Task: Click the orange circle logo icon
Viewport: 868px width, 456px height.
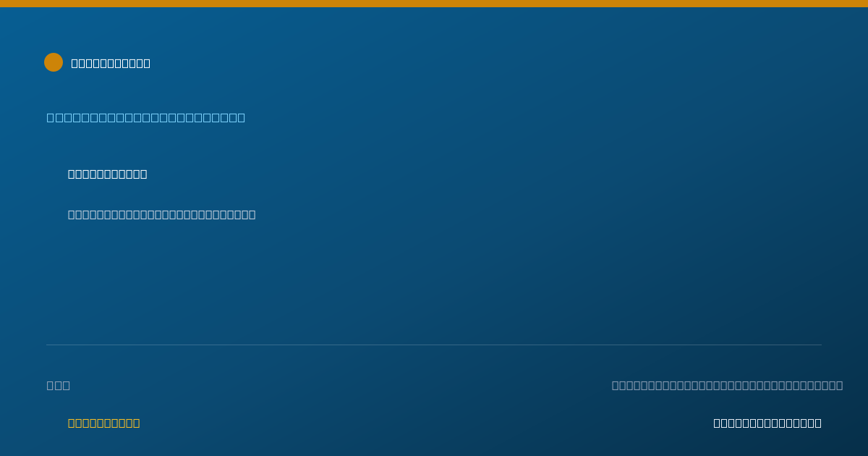Action: click(54, 62)
